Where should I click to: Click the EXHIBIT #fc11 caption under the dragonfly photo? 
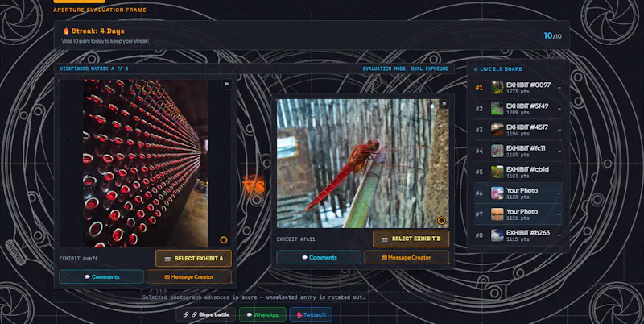(x=295, y=239)
